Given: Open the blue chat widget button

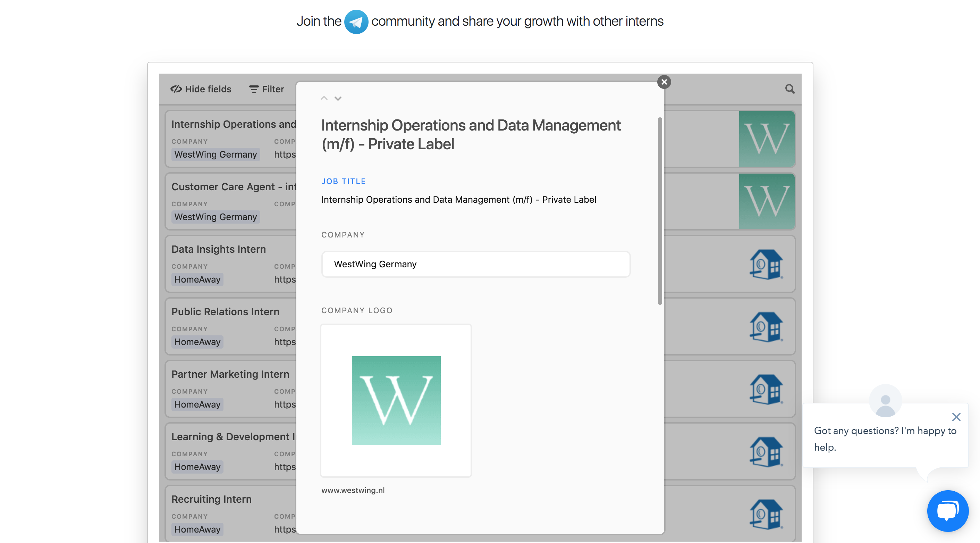Looking at the screenshot, I should click(947, 511).
